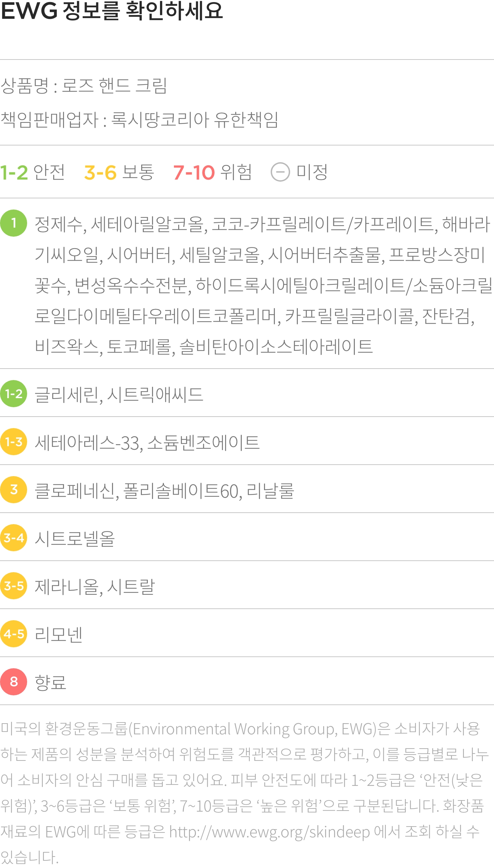The width and height of the screenshot is (494, 868).
Task: Click the 책임판매업자 록시땅코리아 line
Action: (140, 120)
